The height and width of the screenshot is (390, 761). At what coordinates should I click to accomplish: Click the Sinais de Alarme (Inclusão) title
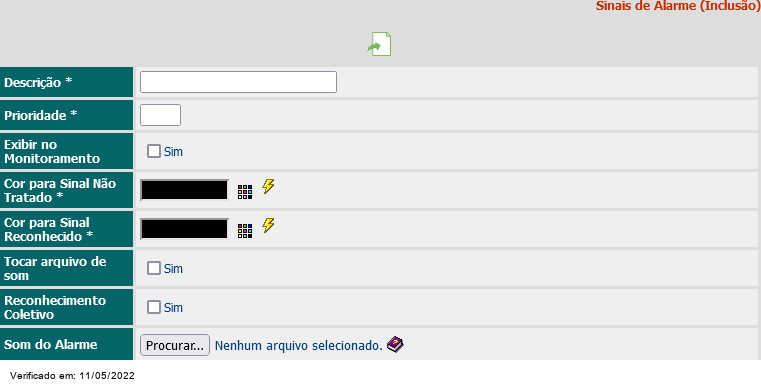click(x=678, y=6)
